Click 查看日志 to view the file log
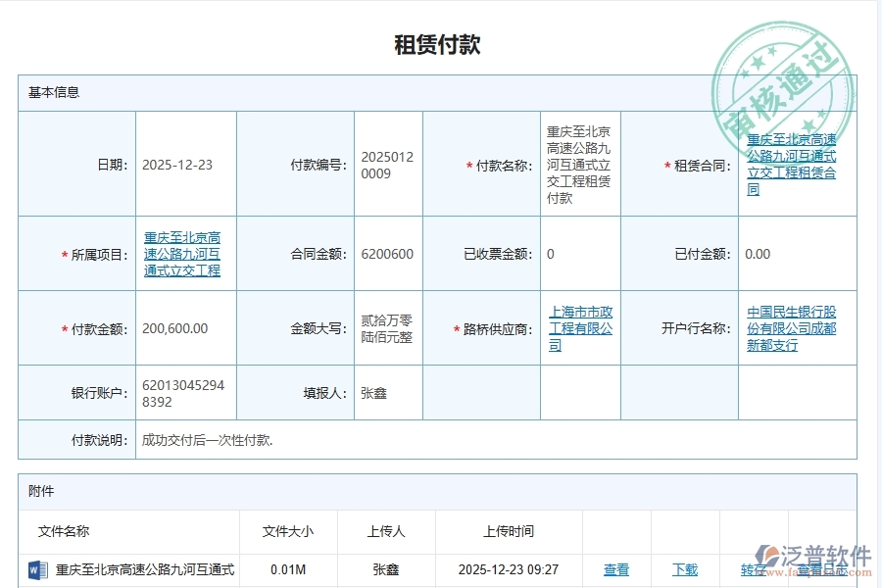882x588 pixels. [x=823, y=569]
